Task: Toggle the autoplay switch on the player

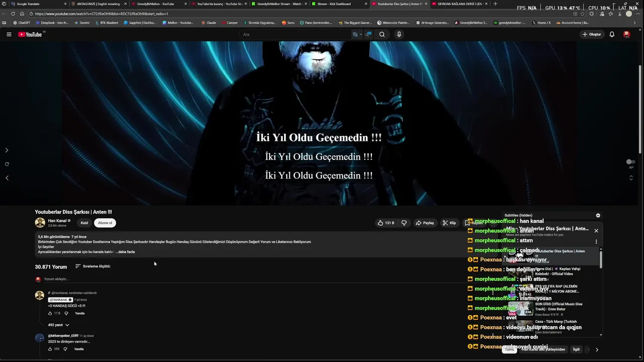Action: click(630, 162)
